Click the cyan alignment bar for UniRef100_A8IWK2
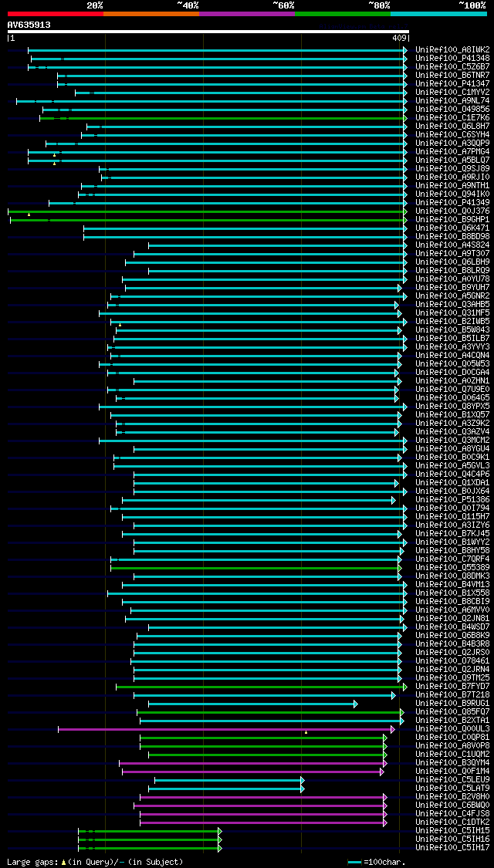 click(x=217, y=50)
